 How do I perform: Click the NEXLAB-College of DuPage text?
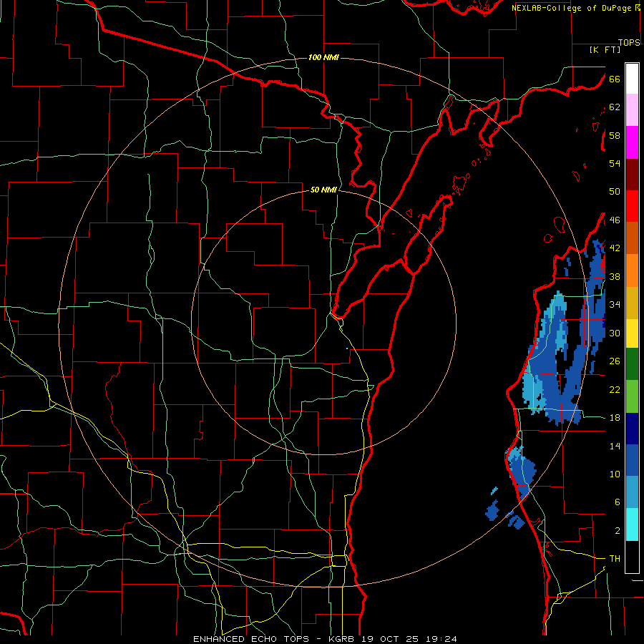[572, 8]
